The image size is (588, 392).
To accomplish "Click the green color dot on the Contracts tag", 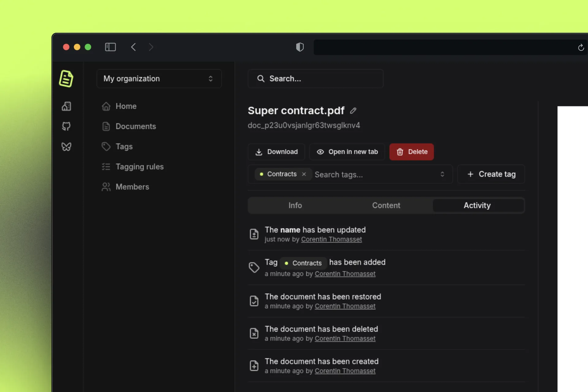I will coord(262,174).
